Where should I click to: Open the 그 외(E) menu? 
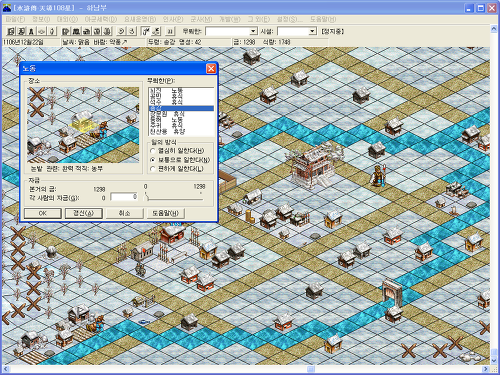pos(259,19)
